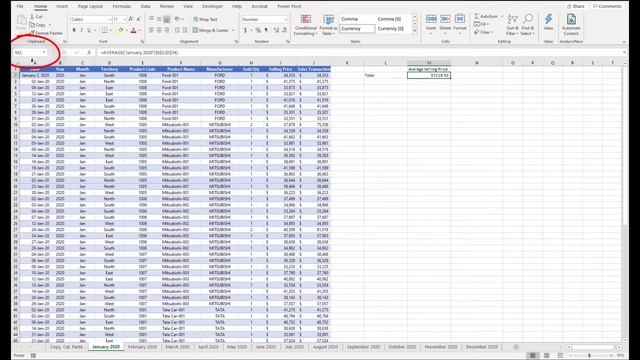Toggle Center alignment
The width and height of the screenshot is (640, 360).
pyautogui.click(x=159, y=30)
